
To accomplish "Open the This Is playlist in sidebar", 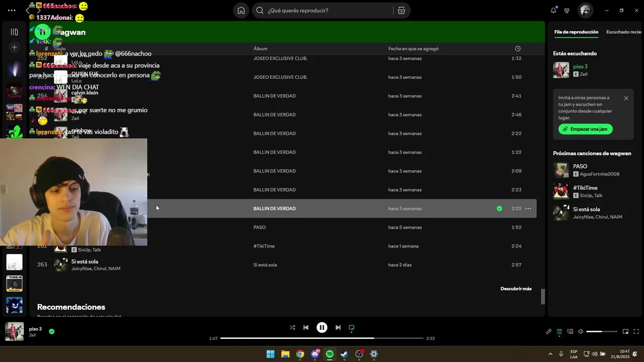I will (14, 284).
